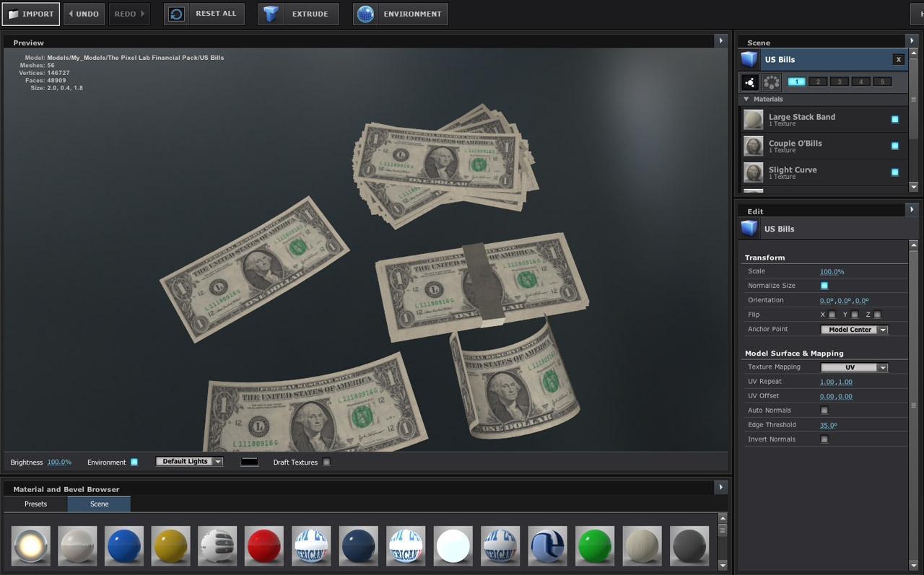Click the Brightness 100.0% value
This screenshot has width=924, height=575.
point(59,462)
